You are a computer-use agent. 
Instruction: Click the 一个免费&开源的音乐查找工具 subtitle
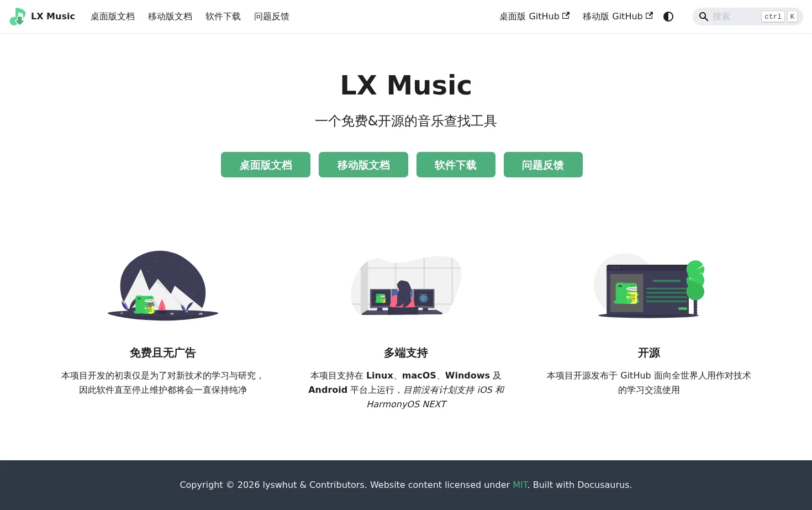point(406,121)
